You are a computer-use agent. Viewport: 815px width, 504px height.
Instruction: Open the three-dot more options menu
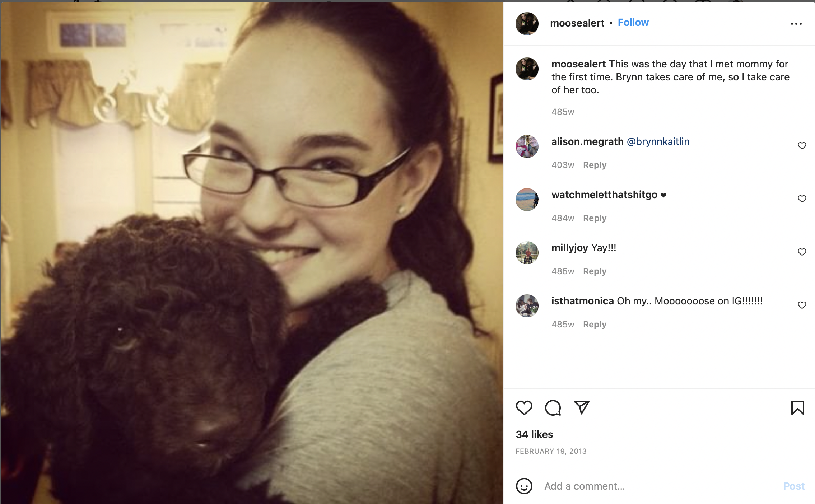[x=796, y=24]
